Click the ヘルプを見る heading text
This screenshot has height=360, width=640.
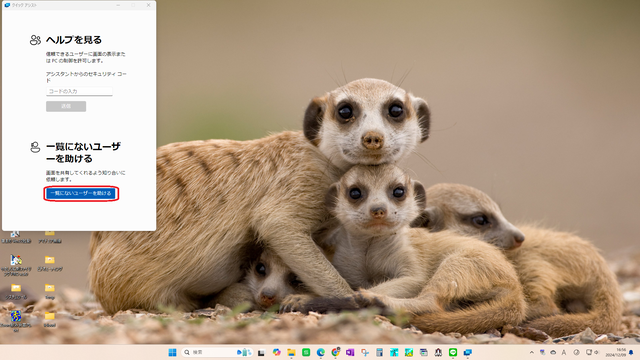click(73, 40)
